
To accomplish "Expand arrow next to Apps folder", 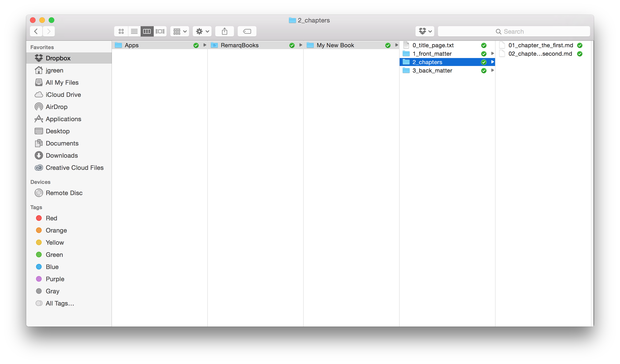I will click(204, 45).
